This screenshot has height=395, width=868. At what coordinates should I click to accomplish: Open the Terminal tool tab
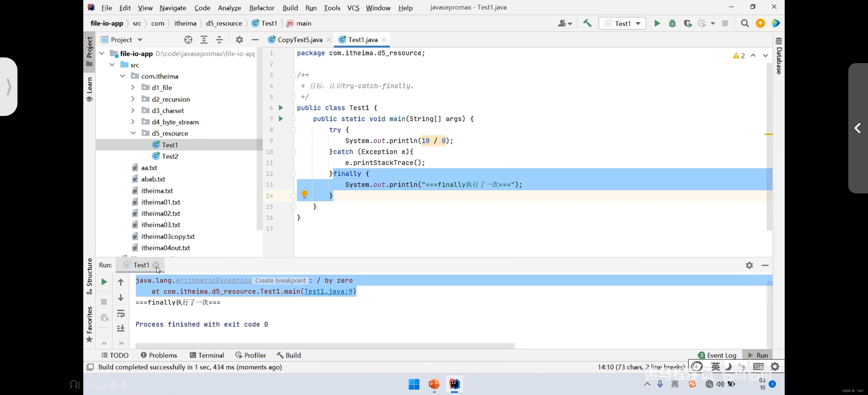207,356
